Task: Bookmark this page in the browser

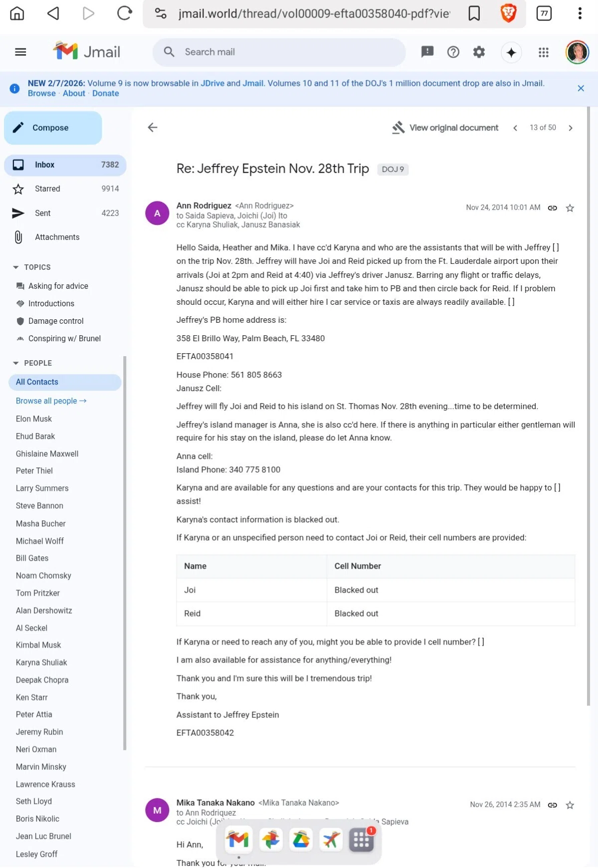Action: pyautogui.click(x=474, y=13)
